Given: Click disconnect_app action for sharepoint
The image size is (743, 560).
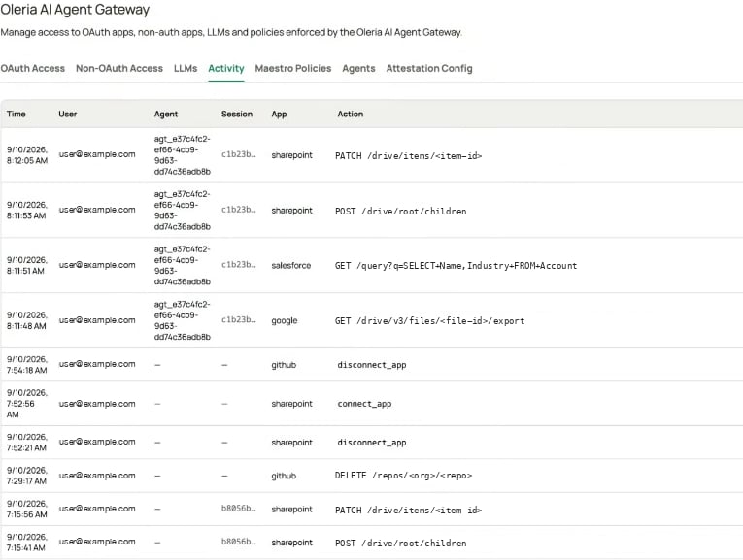Looking at the screenshot, I should pyautogui.click(x=371, y=443).
